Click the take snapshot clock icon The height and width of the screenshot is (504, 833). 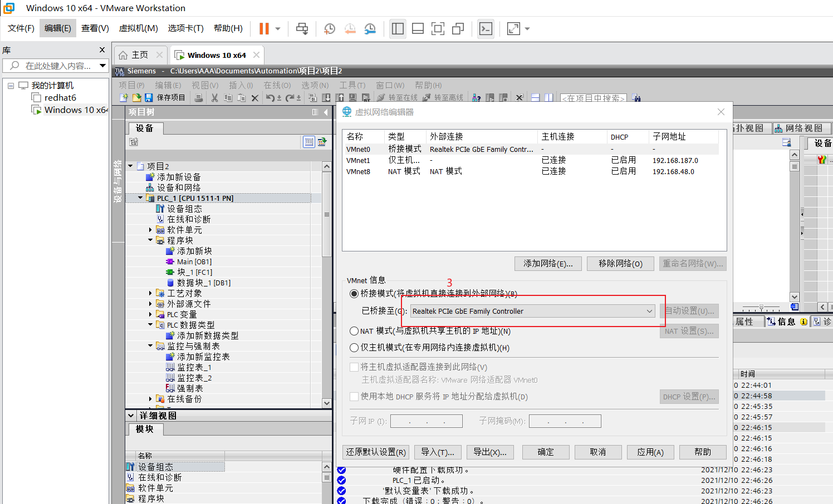click(x=330, y=28)
